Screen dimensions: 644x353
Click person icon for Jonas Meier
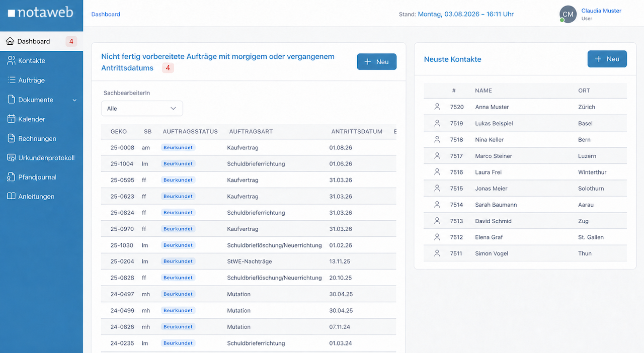pos(437,188)
